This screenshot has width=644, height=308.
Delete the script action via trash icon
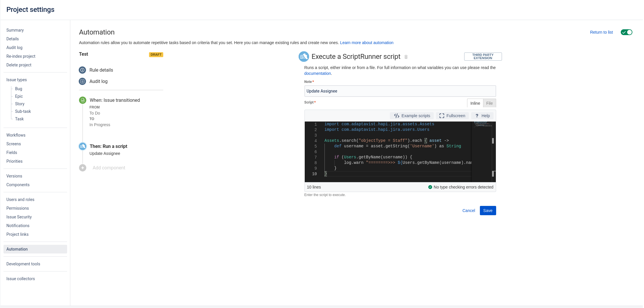coord(406,57)
